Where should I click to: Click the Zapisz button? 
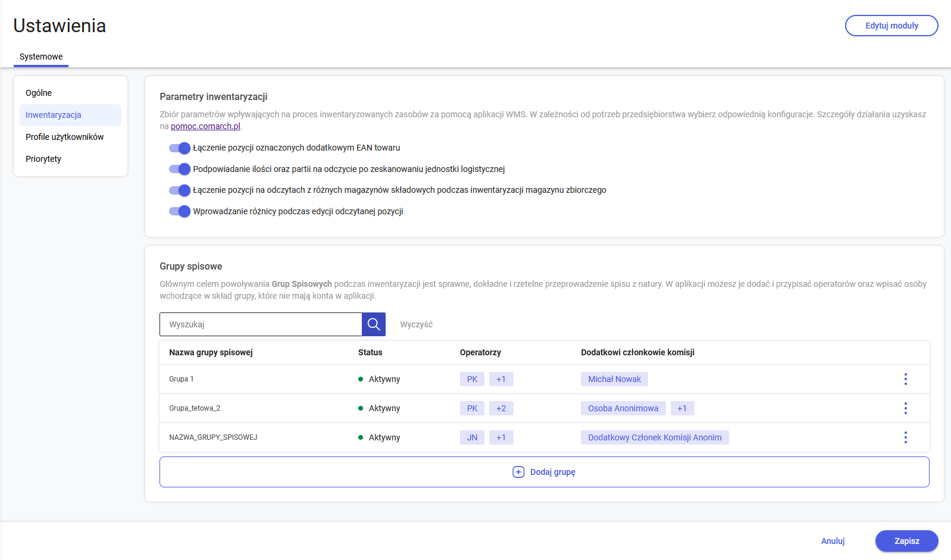pos(906,541)
